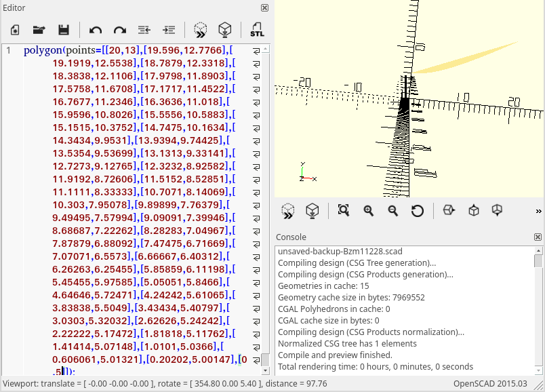
Task: Redo the undone edit
Action: 120,30
